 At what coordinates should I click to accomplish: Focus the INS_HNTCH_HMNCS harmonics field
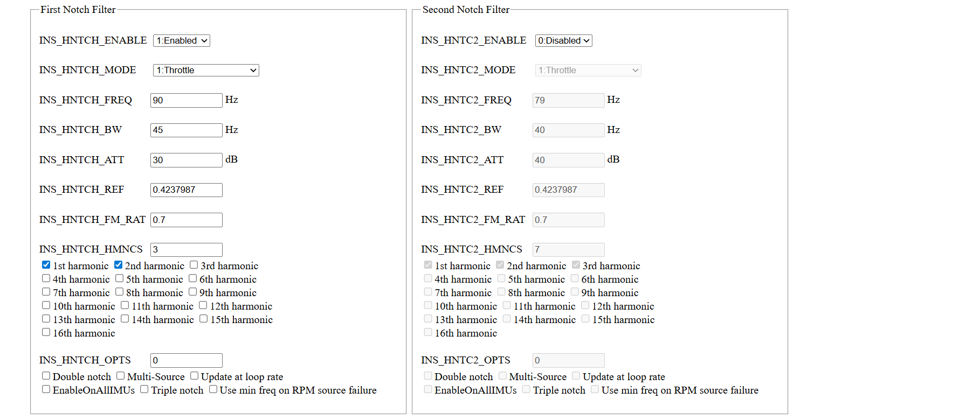(186, 250)
